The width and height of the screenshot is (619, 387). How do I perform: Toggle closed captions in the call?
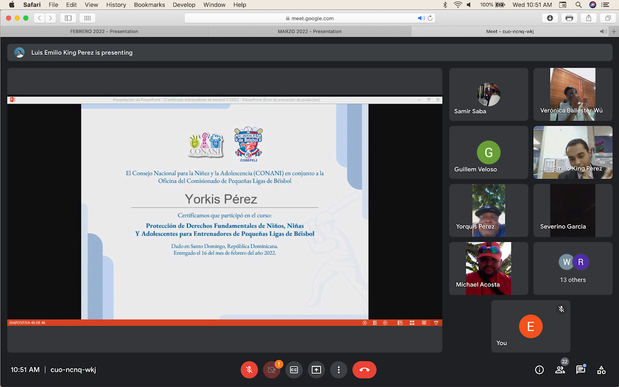294,370
